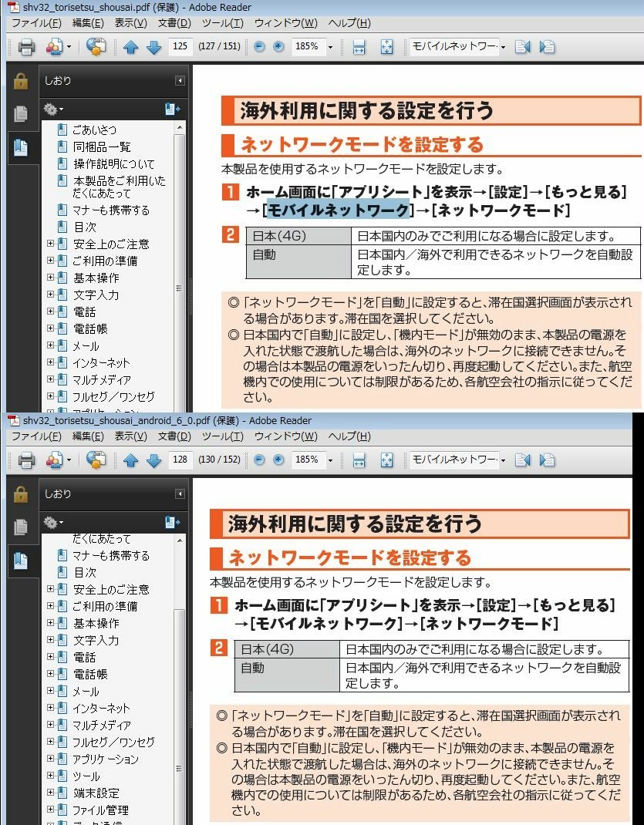Open the find box dropdown arrow in the top window
The width and height of the screenshot is (644, 825).
pyautogui.click(x=503, y=47)
